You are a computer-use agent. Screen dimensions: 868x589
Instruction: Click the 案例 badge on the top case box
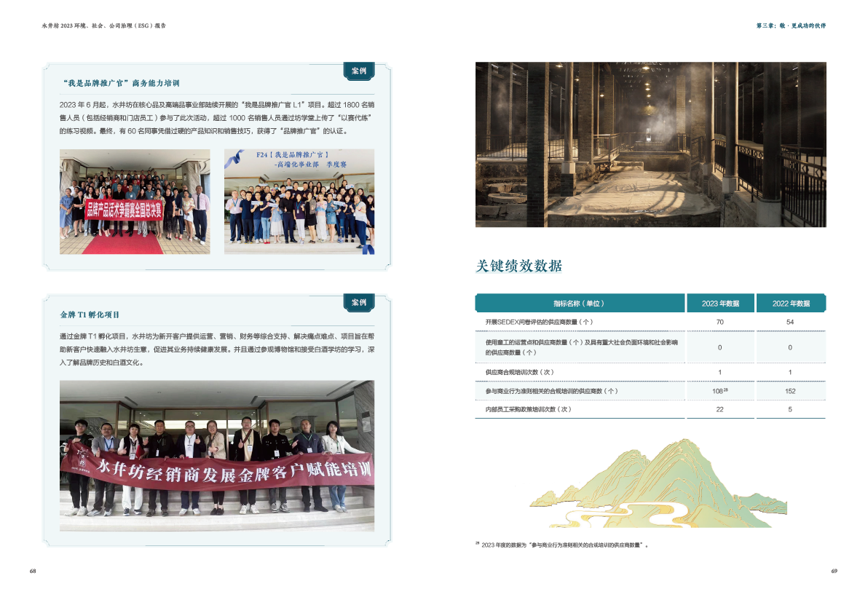[358, 71]
